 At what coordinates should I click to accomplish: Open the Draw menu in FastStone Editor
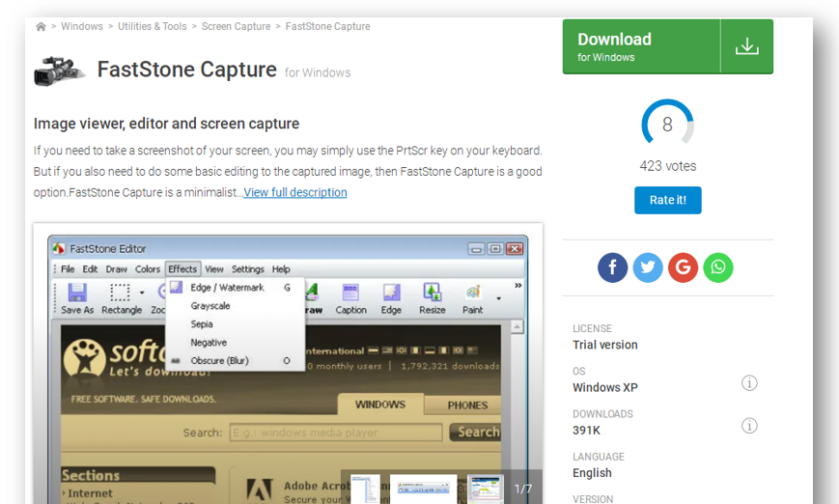116,269
